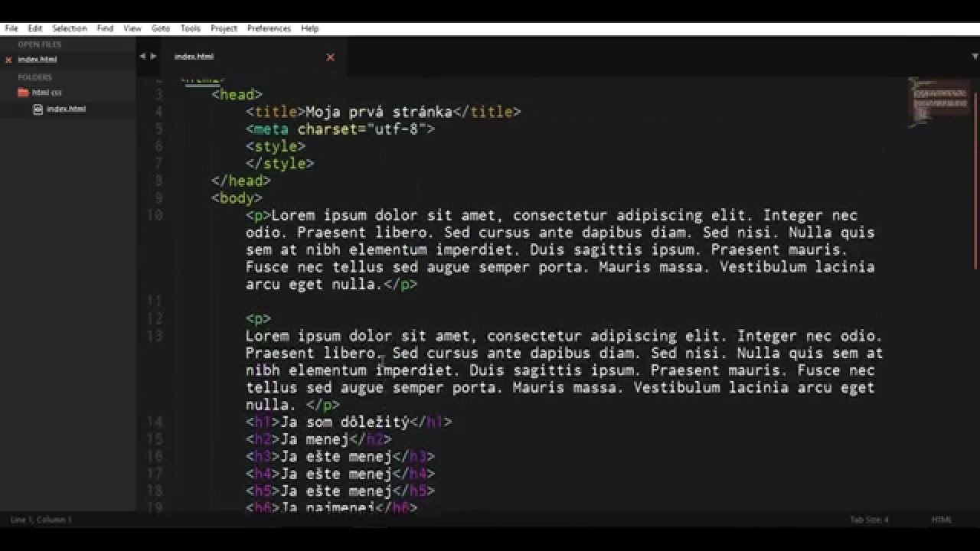
Task: Click the h2 line Ja menej
Action: click(x=318, y=439)
